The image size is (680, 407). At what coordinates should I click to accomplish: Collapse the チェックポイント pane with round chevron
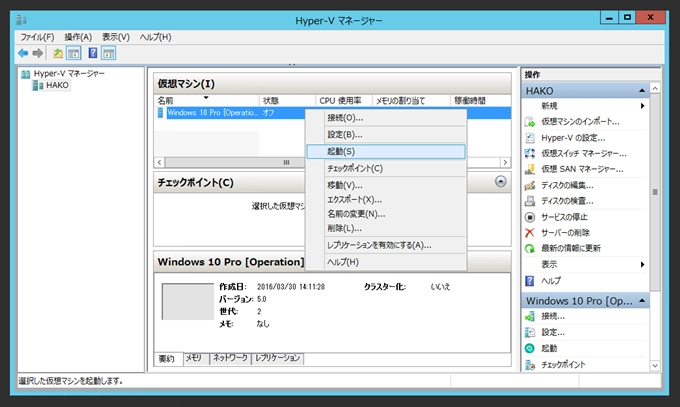[500, 181]
